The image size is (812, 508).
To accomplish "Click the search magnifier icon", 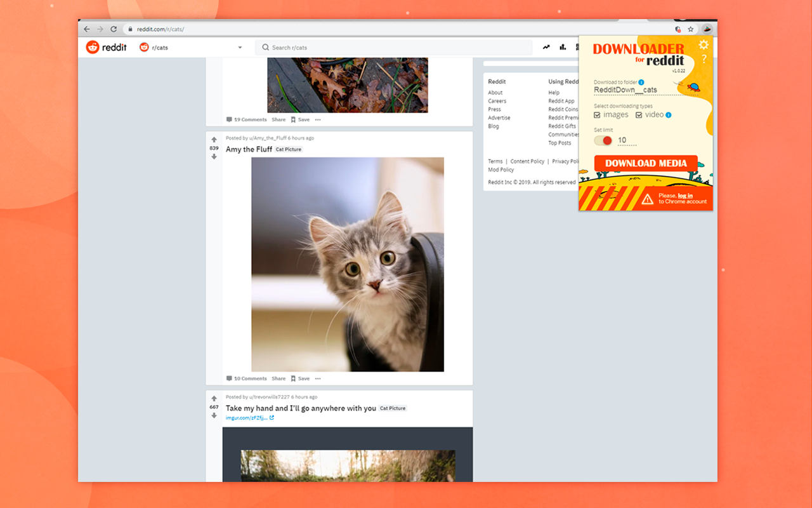I will tap(266, 48).
